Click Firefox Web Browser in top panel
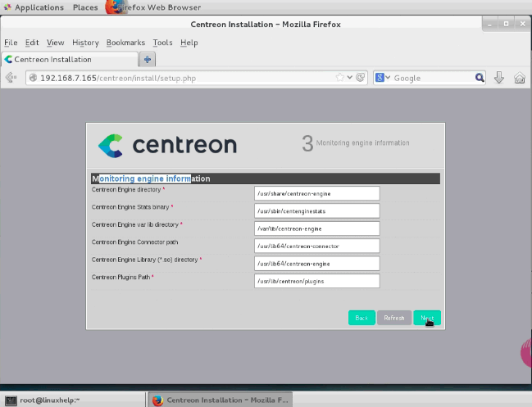The image size is (532, 407). click(x=153, y=7)
